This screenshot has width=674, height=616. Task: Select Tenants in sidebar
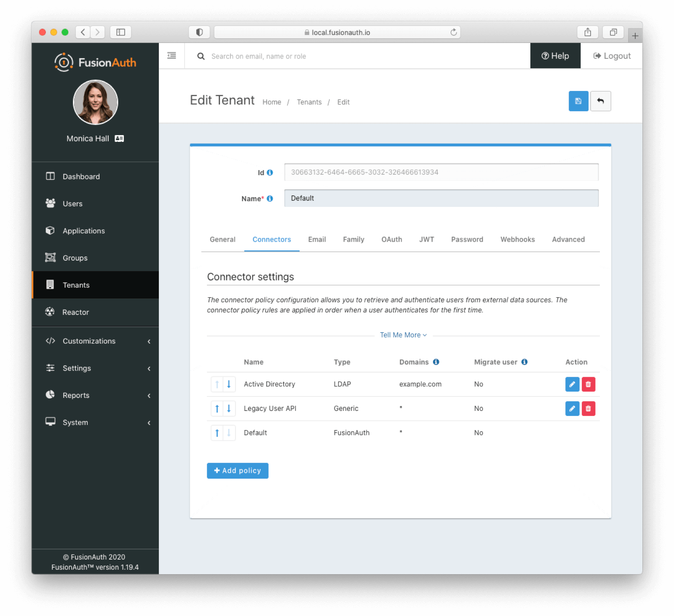[95, 285]
